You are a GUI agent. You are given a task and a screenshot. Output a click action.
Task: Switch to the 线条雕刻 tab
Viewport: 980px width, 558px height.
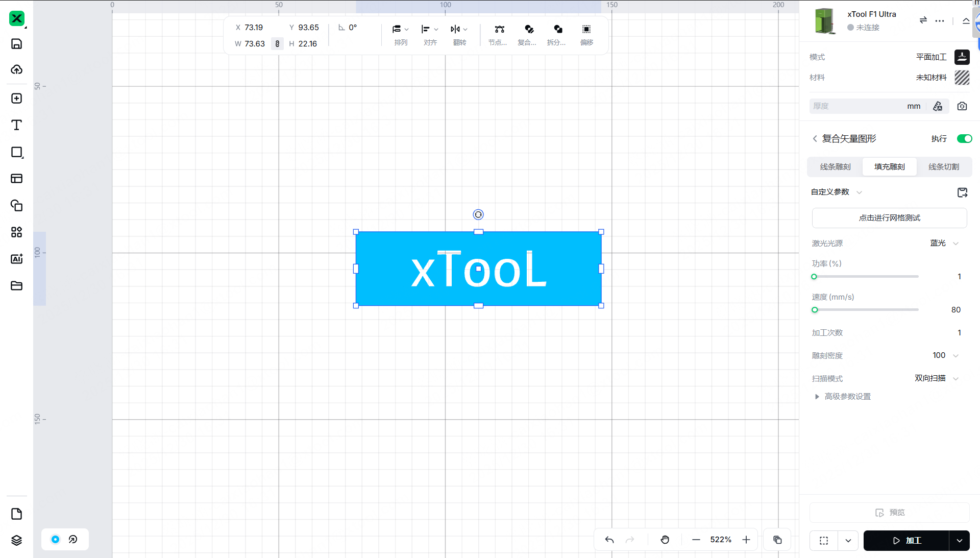[x=835, y=167]
